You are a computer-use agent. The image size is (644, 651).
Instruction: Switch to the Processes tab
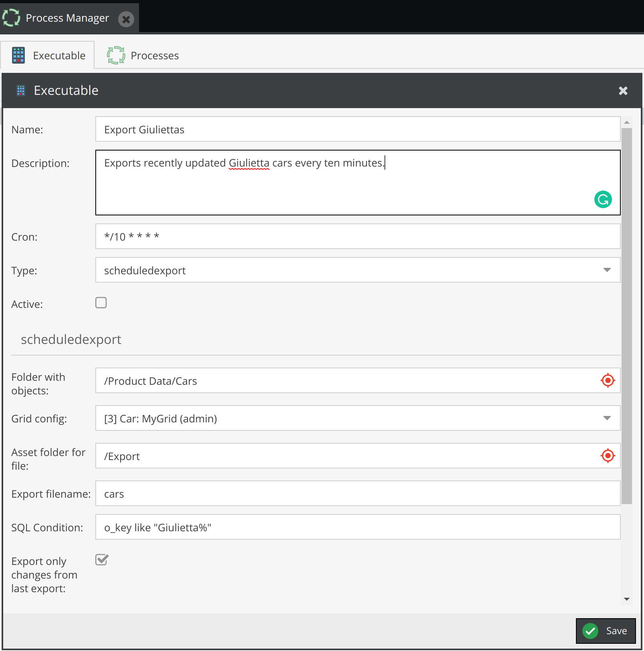click(143, 55)
